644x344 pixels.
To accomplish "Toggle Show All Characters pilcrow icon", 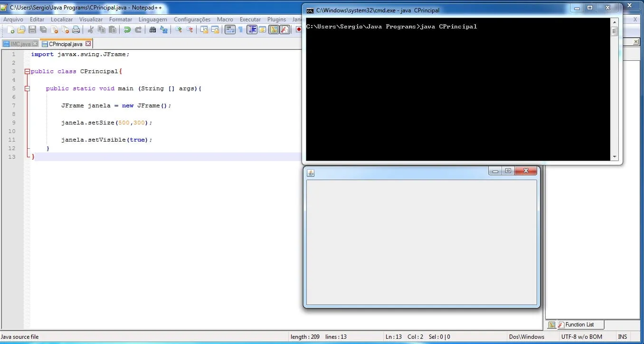I will pos(241,29).
